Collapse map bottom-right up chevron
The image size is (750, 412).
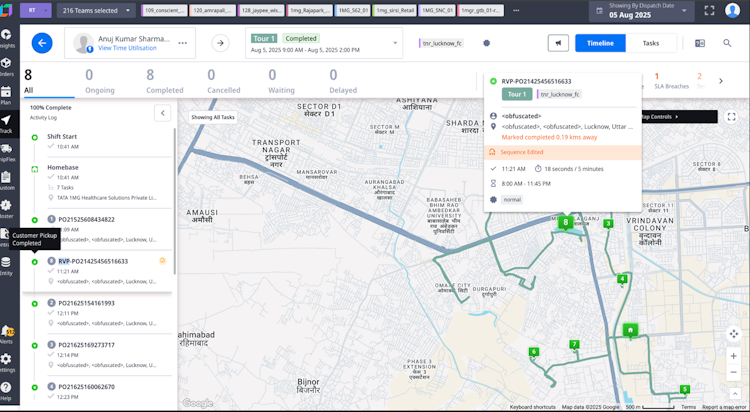pos(735,393)
